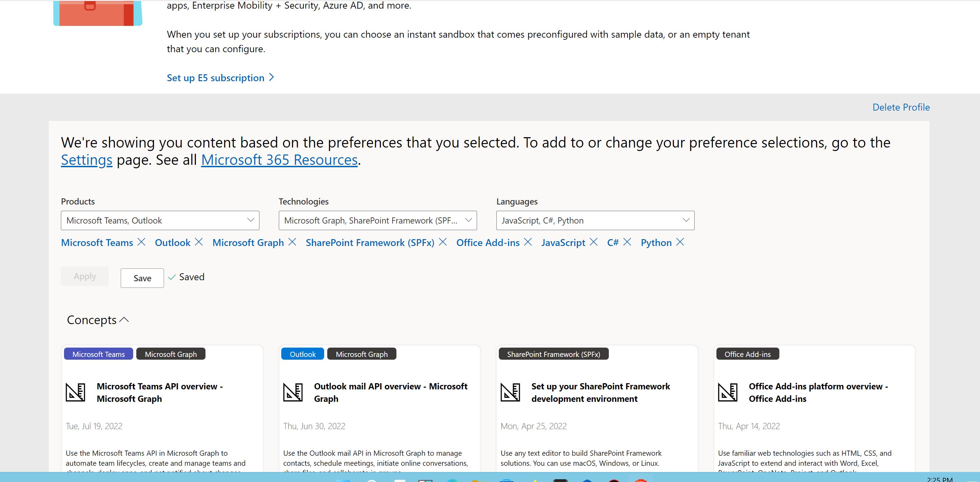The width and height of the screenshot is (980, 482).
Task: Collapse the Concepts section
Action: click(x=124, y=320)
